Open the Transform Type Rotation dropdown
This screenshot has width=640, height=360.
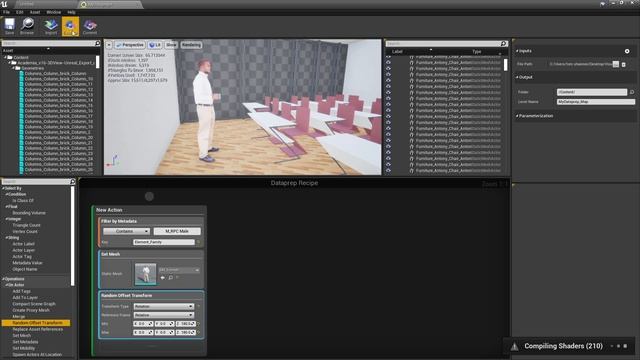(164, 306)
